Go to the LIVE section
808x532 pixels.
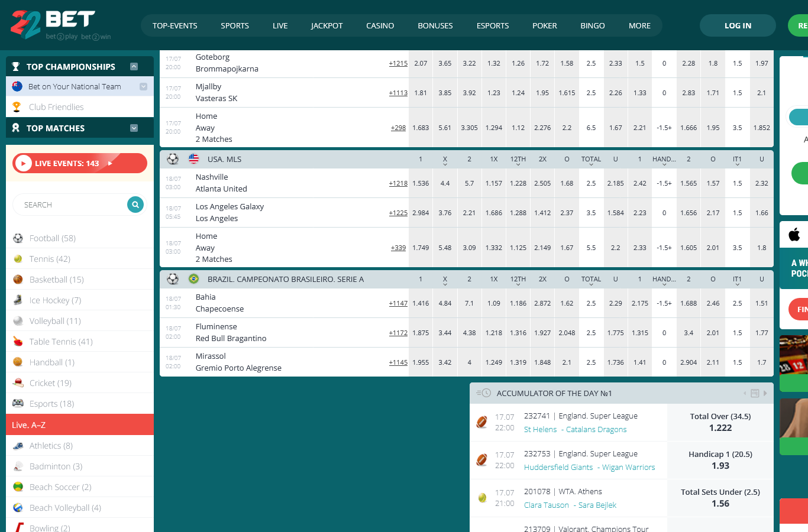[280, 25]
